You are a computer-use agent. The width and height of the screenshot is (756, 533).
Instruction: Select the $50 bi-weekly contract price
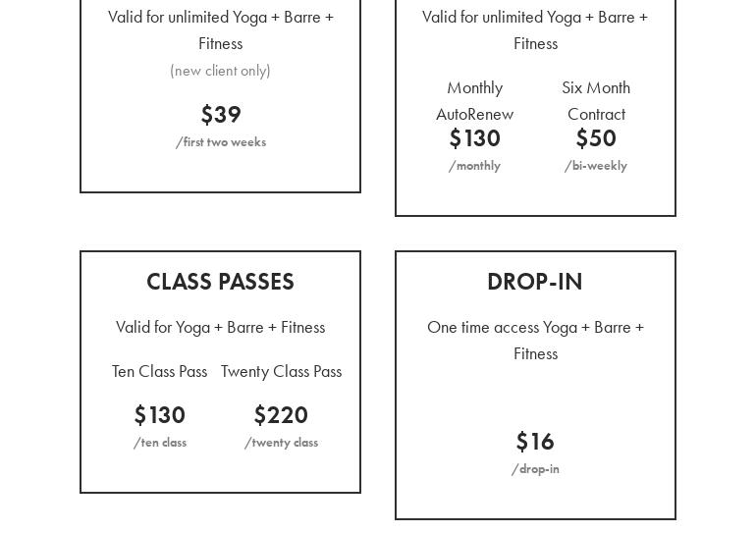click(596, 138)
